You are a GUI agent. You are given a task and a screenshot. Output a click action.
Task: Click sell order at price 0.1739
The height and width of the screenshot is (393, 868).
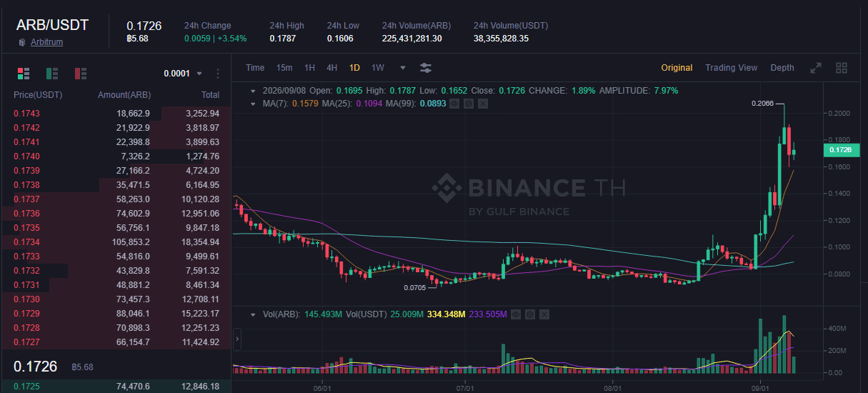pyautogui.click(x=116, y=171)
